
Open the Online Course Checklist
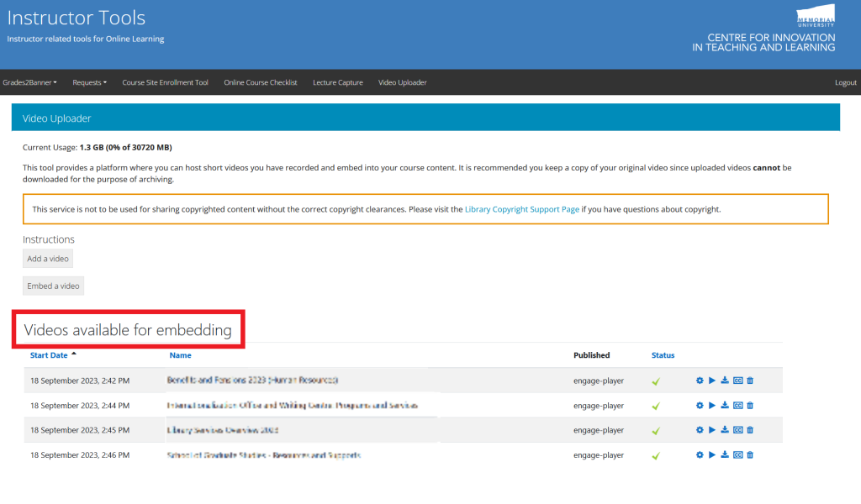[x=261, y=82]
